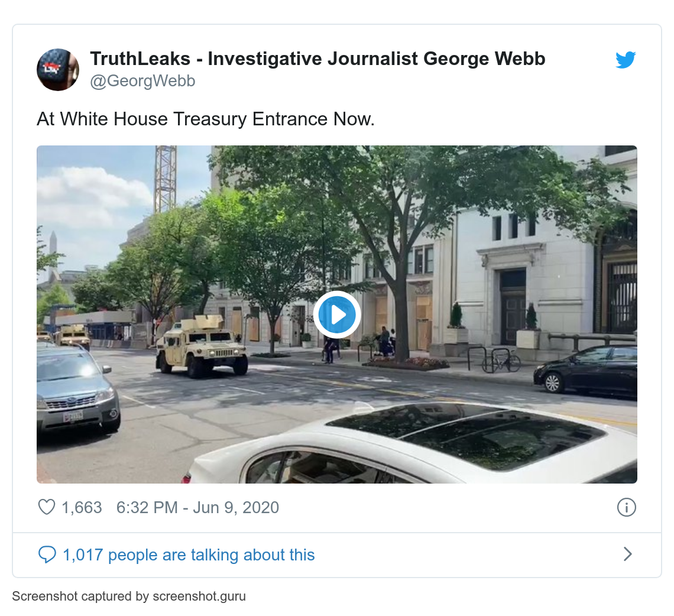Screen dimensions: 674x616
Task: Click the screenshot.guru caption text
Action: tap(129, 596)
